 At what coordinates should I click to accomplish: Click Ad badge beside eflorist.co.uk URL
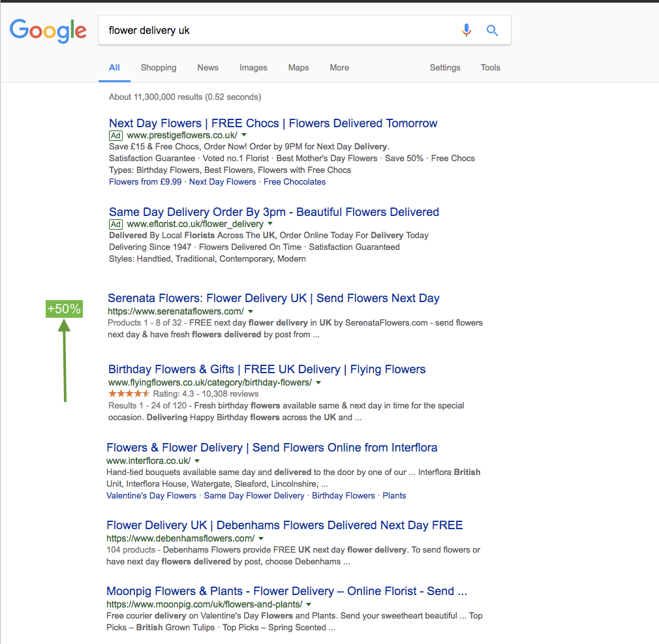[x=115, y=224]
